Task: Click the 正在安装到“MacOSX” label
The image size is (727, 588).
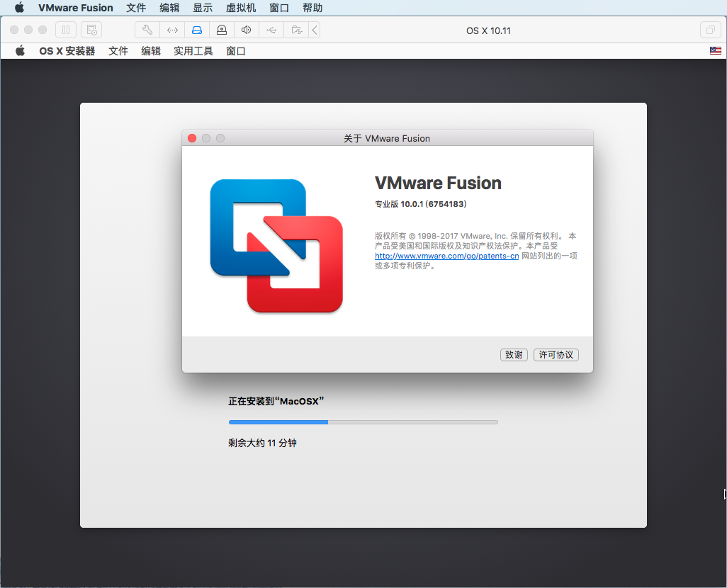Action: tap(276, 401)
